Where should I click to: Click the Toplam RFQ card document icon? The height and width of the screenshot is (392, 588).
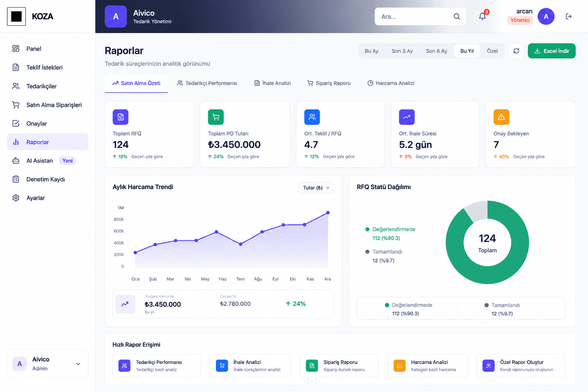coord(121,117)
